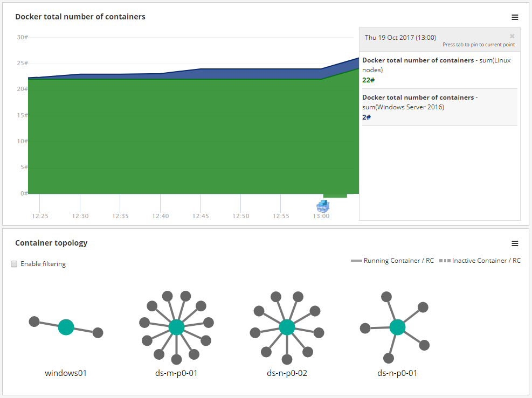Enable the filtering checkbox

point(14,264)
